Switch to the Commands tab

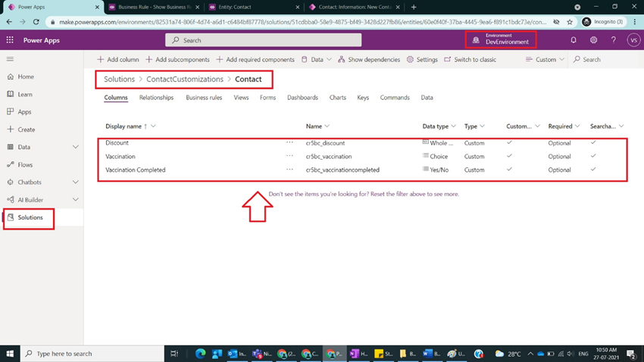[x=395, y=98]
